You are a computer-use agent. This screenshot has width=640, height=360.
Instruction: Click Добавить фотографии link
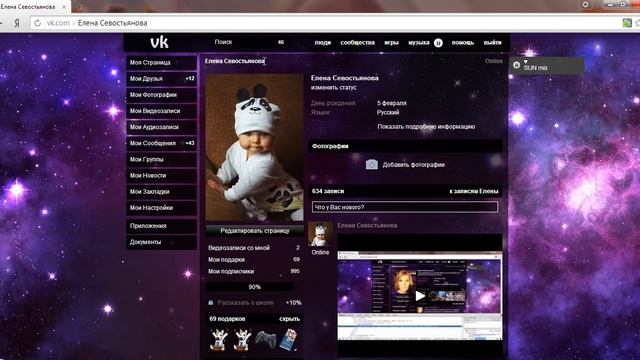point(413,165)
